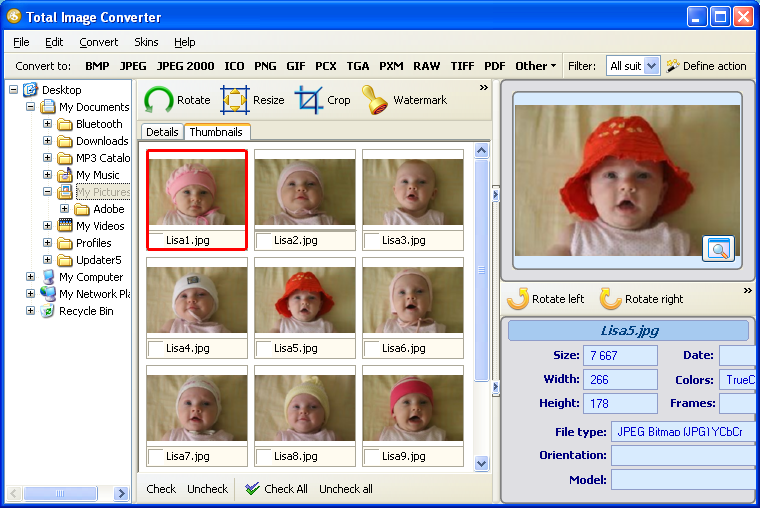The height and width of the screenshot is (508, 760).
Task: Click the Rotate tool icon
Action: [159, 100]
